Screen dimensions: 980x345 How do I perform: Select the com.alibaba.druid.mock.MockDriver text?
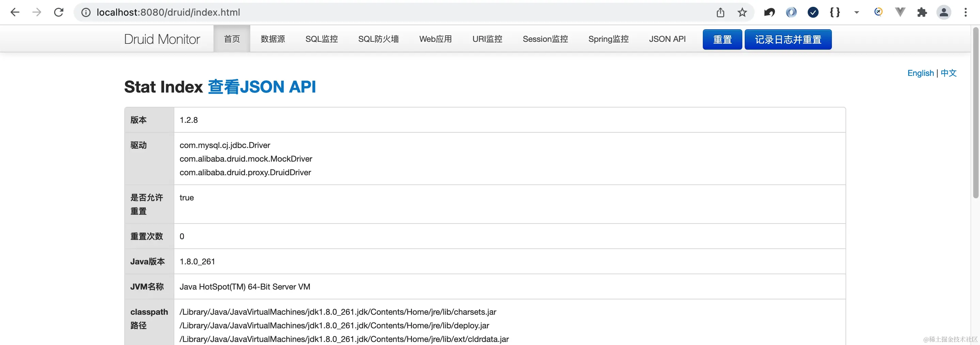(246, 159)
